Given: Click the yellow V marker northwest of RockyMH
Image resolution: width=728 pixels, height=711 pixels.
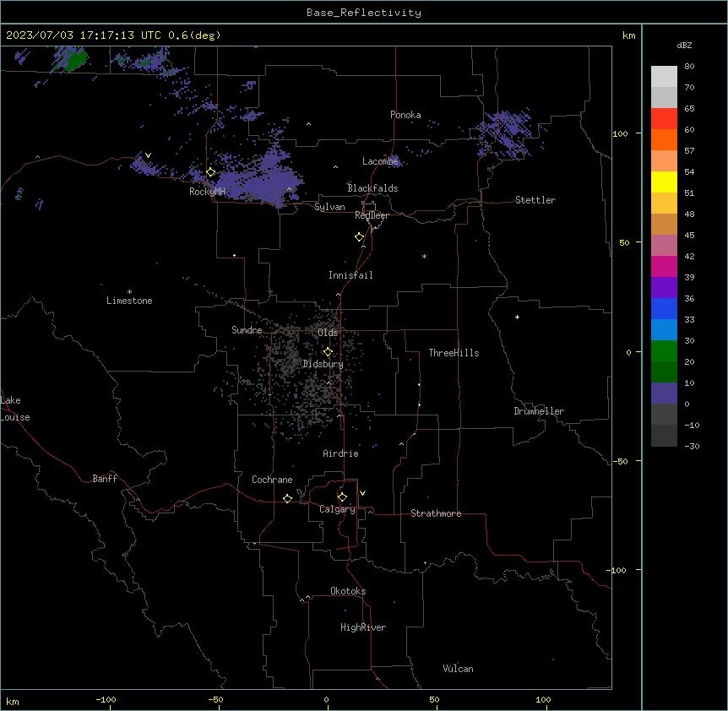Looking at the screenshot, I should tap(148, 155).
